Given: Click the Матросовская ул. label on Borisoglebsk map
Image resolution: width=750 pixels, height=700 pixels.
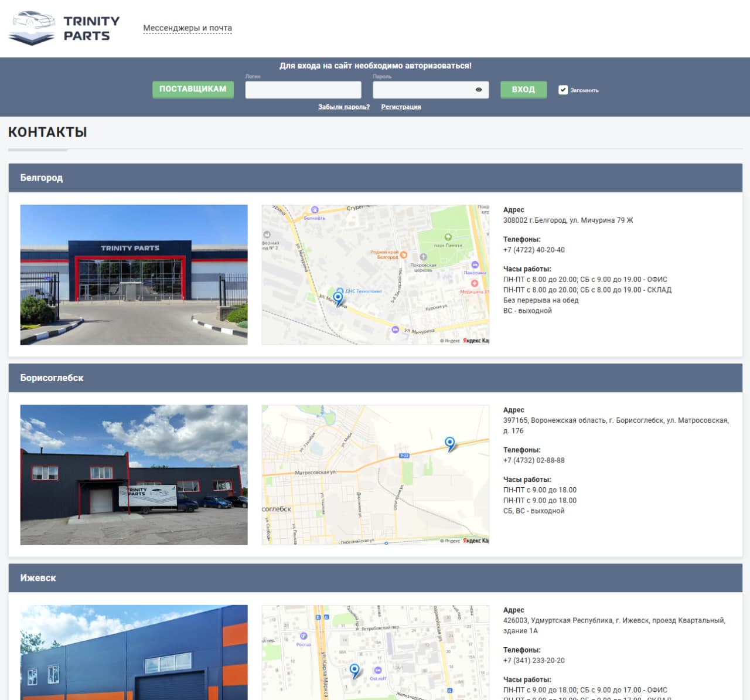Looking at the screenshot, I should pyautogui.click(x=315, y=472).
